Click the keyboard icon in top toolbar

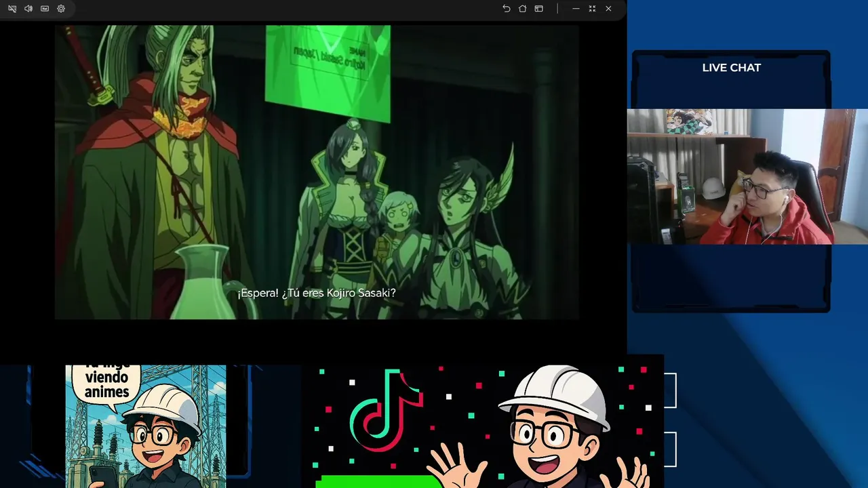coord(45,9)
